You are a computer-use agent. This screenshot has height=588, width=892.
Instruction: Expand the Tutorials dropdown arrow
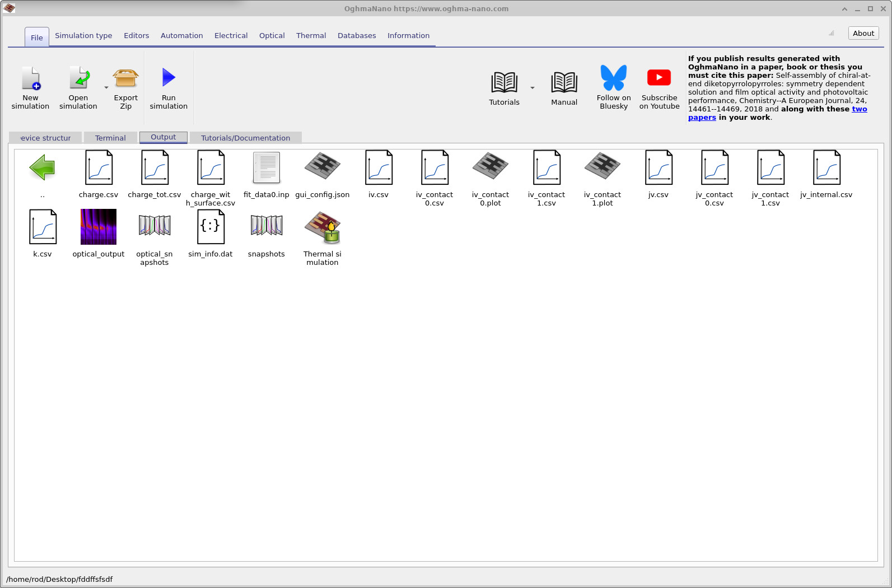533,88
